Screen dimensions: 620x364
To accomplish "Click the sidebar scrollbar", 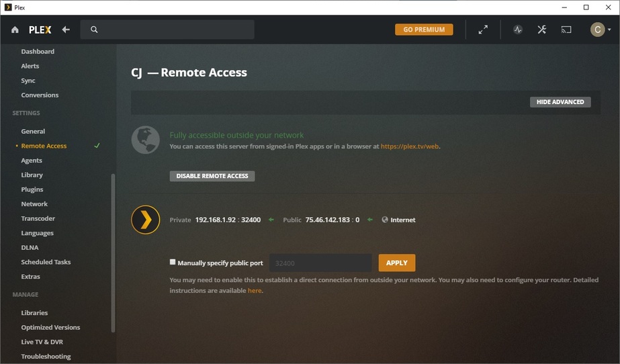I will point(113,253).
